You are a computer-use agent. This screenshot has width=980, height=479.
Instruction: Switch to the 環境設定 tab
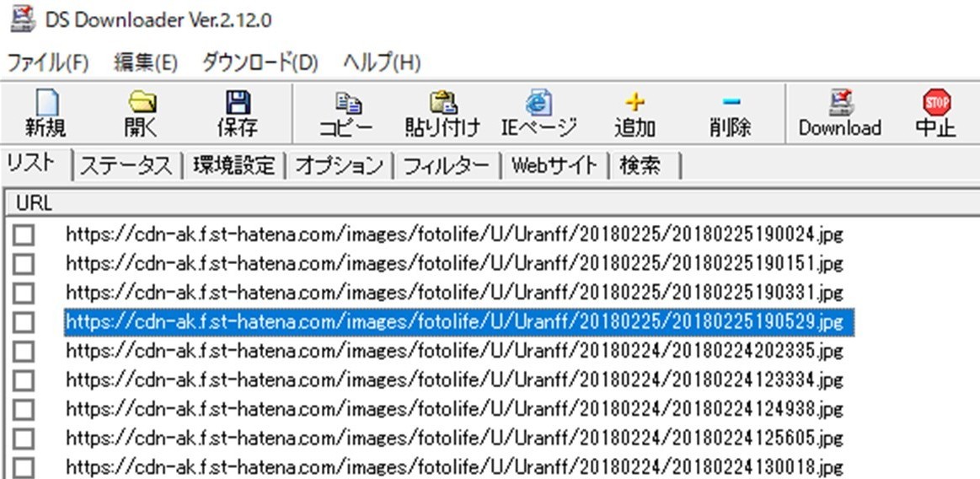point(233,166)
